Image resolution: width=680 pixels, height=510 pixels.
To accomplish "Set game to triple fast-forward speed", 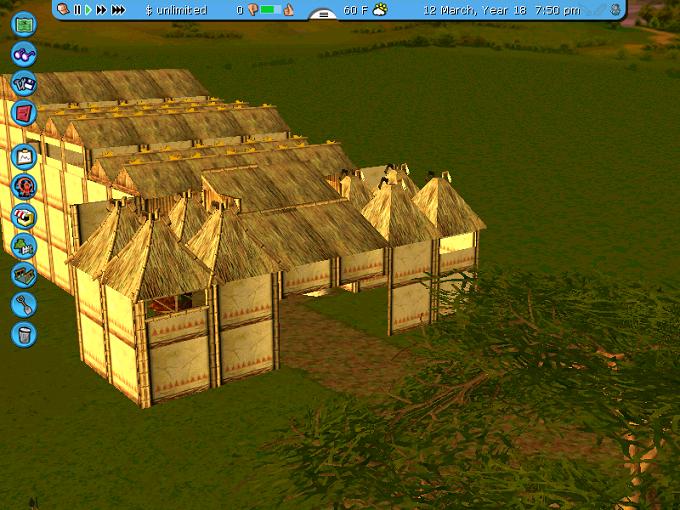I will tap(118, 10).
